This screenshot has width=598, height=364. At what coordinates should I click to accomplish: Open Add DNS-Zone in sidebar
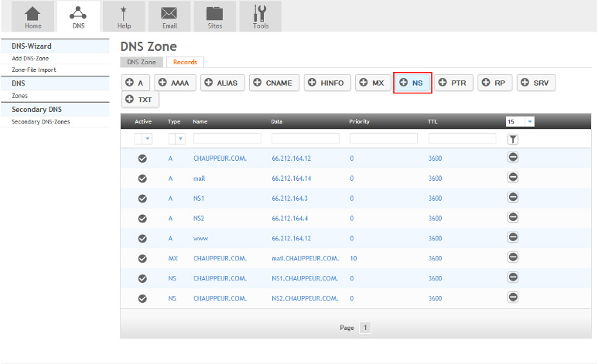pos(30,58)
